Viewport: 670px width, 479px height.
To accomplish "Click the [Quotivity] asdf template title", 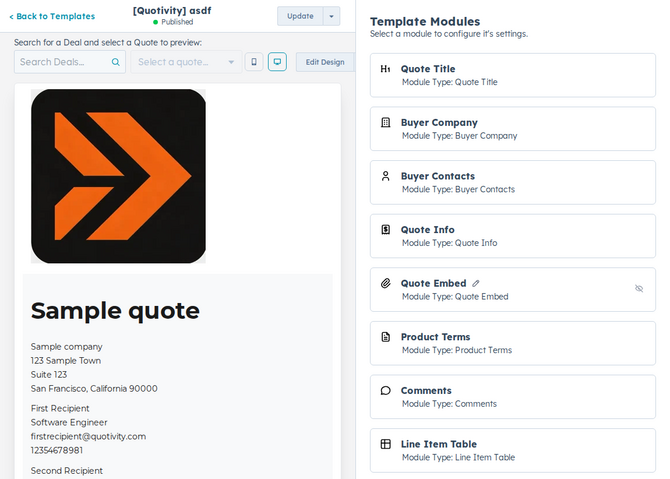I will 172,10.
